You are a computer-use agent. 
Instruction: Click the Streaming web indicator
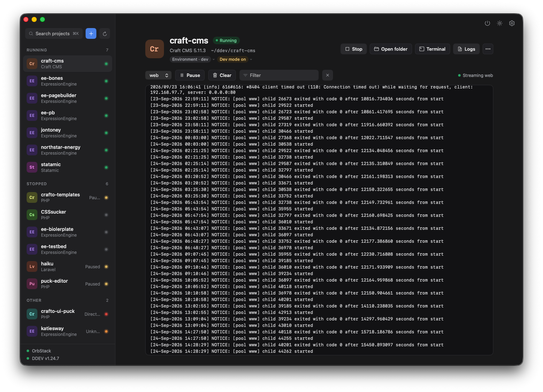475,75
